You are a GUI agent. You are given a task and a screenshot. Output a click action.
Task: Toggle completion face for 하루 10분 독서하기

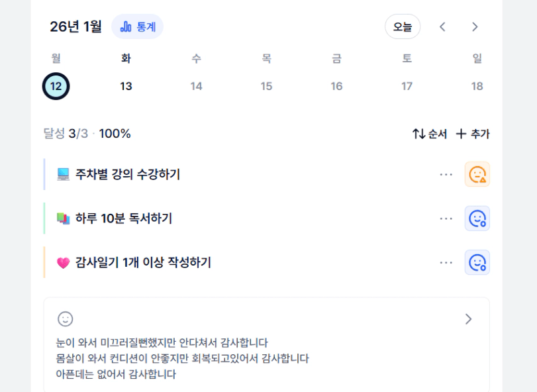477,219
